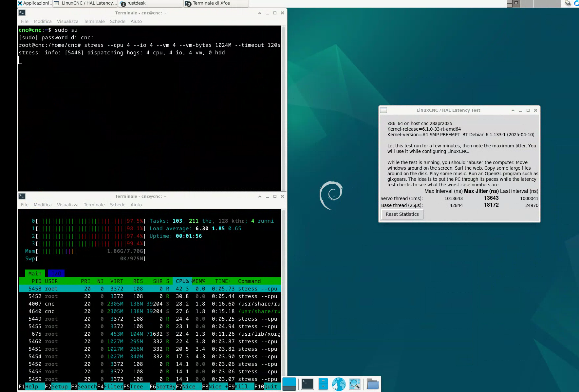
Task: Click F8 Nice + in the htop footer
Action: [215, 386]
